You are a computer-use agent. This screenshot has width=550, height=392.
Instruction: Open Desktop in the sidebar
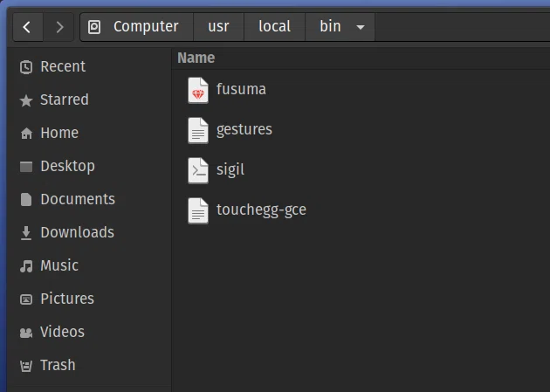tap(89, 167)
